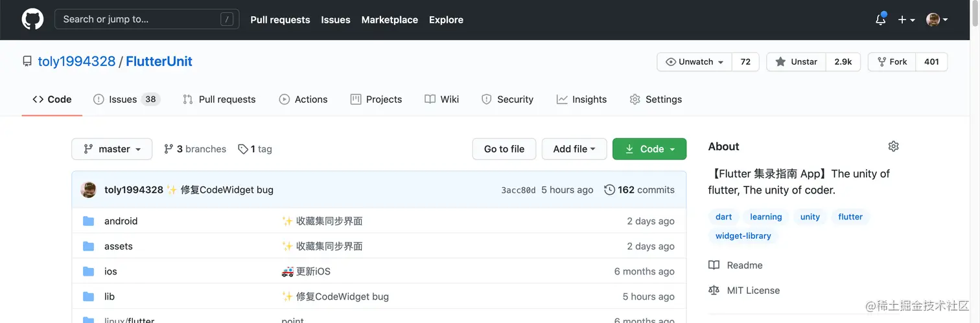Click the assets folder icon

pos(89,246)
